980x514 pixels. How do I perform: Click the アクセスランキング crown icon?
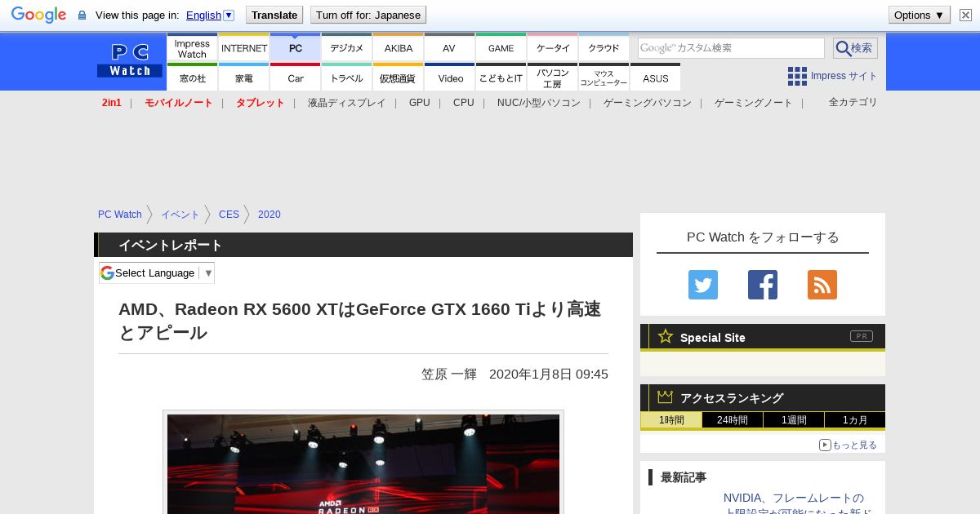tap(665, 397)
